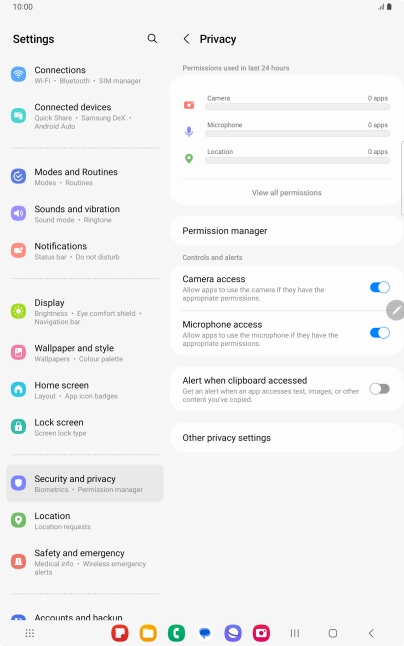Viewport: 404px width, 646px height.
Task: Launch the pink Camera app in taskbar
Action: click(261, 633)
